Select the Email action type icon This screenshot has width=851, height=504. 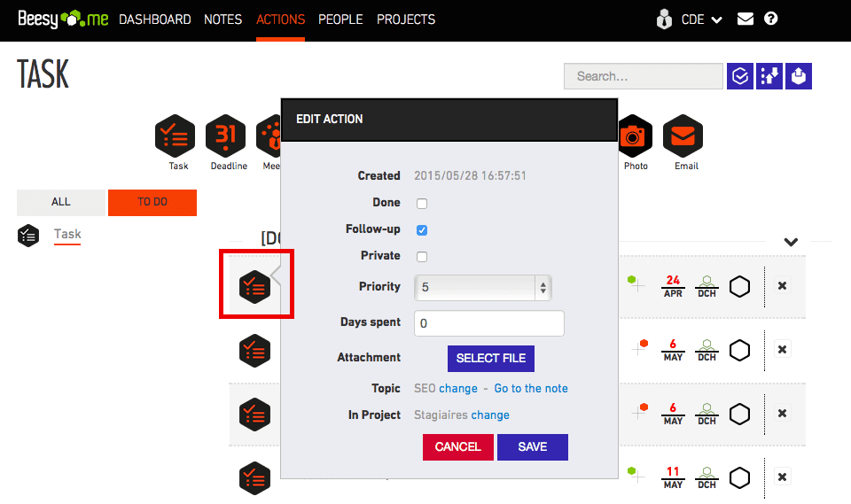[683, 136]
